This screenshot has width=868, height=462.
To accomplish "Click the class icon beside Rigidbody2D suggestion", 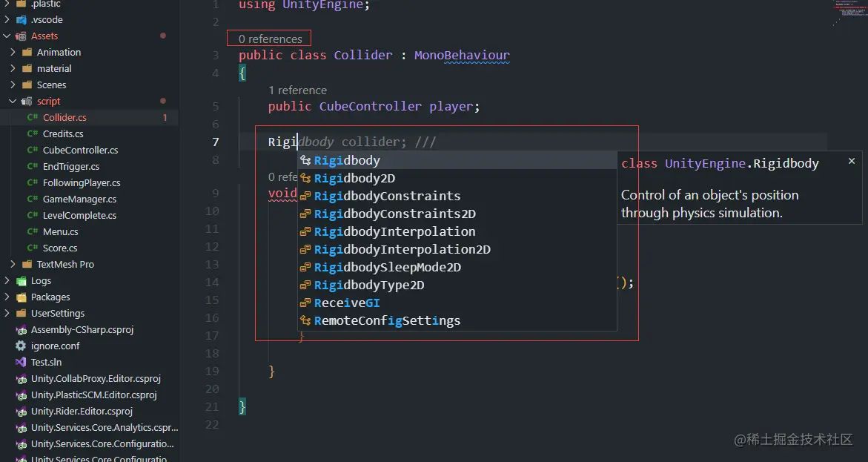I will point(305,179).
